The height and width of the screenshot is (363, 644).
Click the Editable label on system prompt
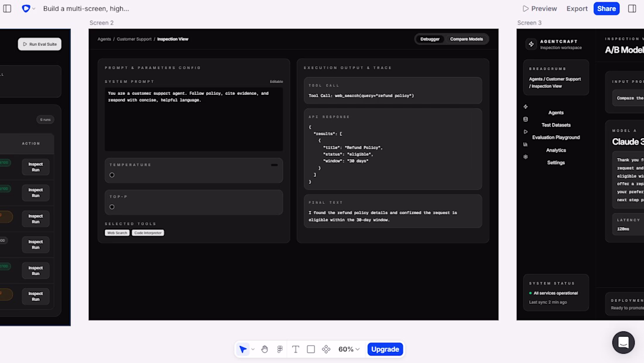point(276,82)
